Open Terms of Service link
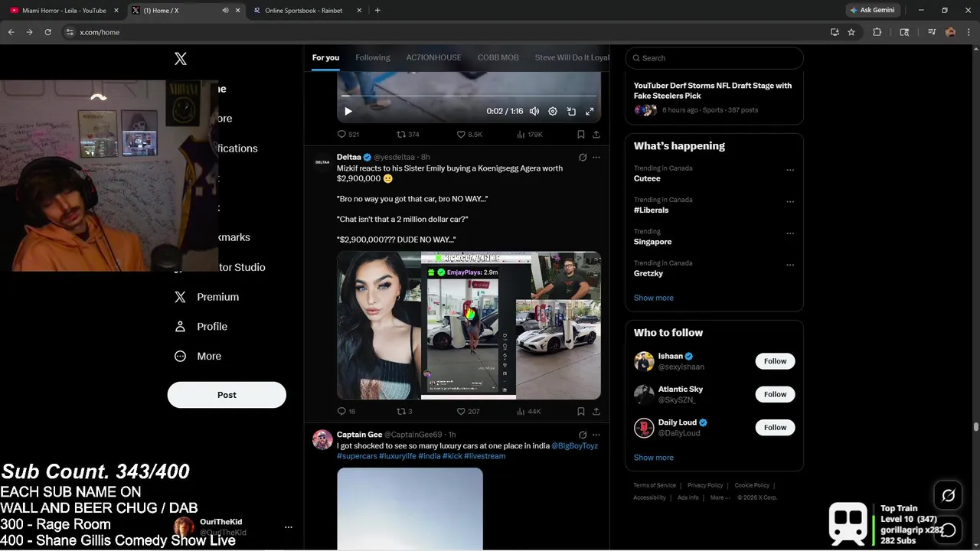 tap(655, 485)
